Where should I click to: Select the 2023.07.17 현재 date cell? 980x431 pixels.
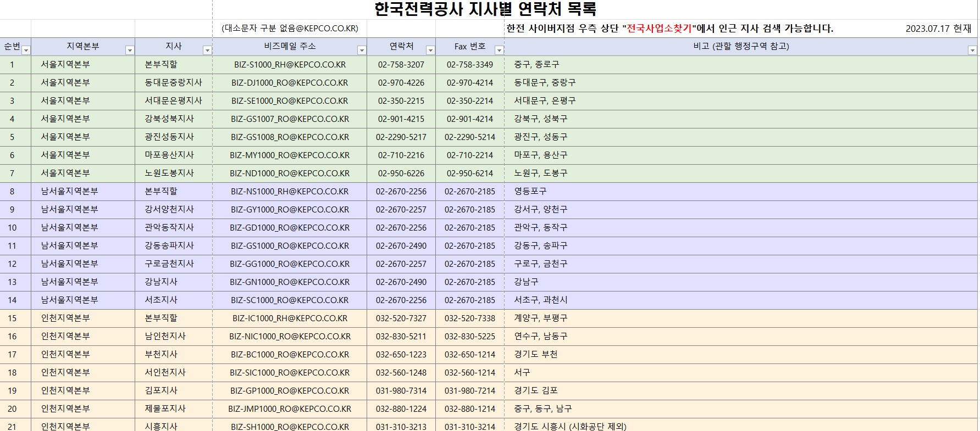pos(938,29)
